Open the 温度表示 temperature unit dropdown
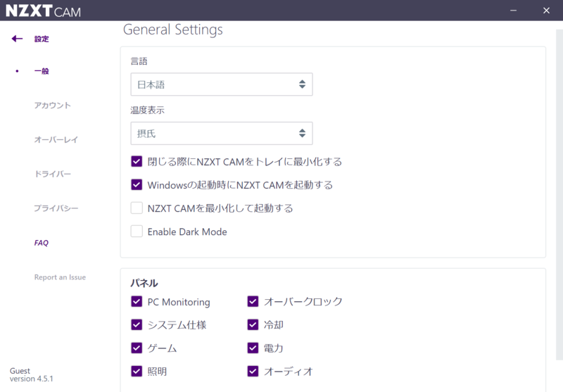The image size is (563, 392). coord(221,133)
